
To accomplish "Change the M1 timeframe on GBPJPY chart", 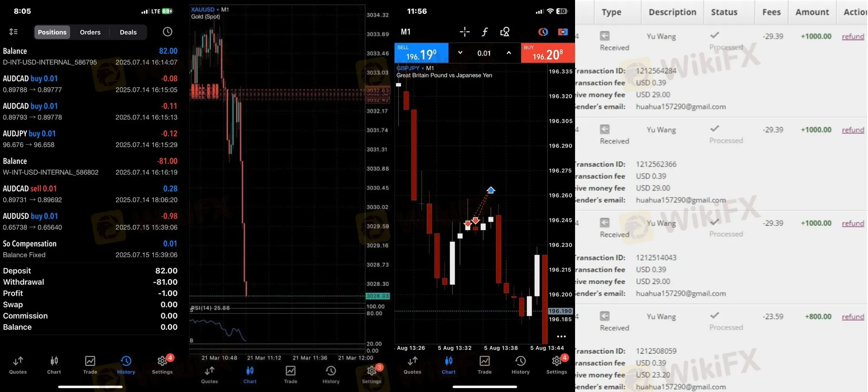I will (x=405, y=32).
